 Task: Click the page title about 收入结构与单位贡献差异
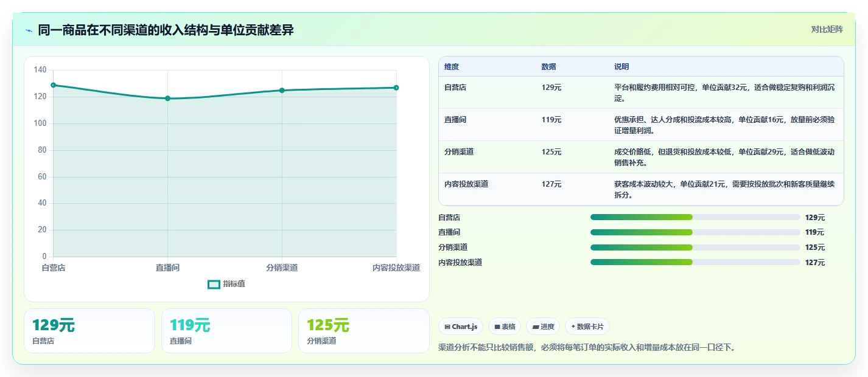(166, 30)
